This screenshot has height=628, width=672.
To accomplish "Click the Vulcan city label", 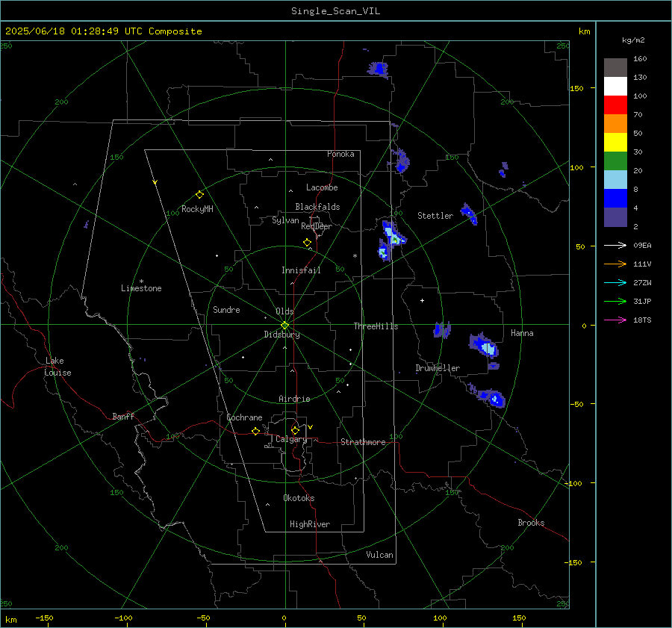I will [379, 555].
